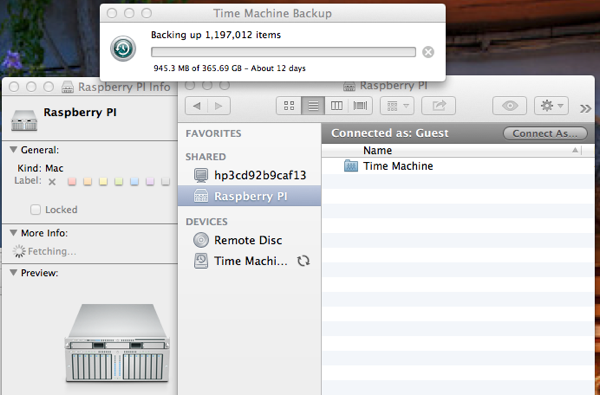
Task: Select the Time Machine row text
Action: [398, 166]
